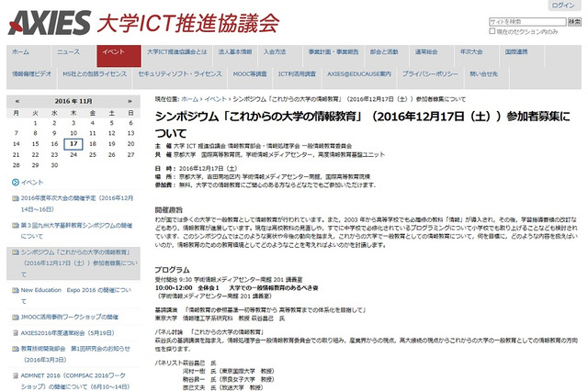The height and width of the screenshot is (391, 588).
Task: Click the main symposium page title
Action: (362, 125)
